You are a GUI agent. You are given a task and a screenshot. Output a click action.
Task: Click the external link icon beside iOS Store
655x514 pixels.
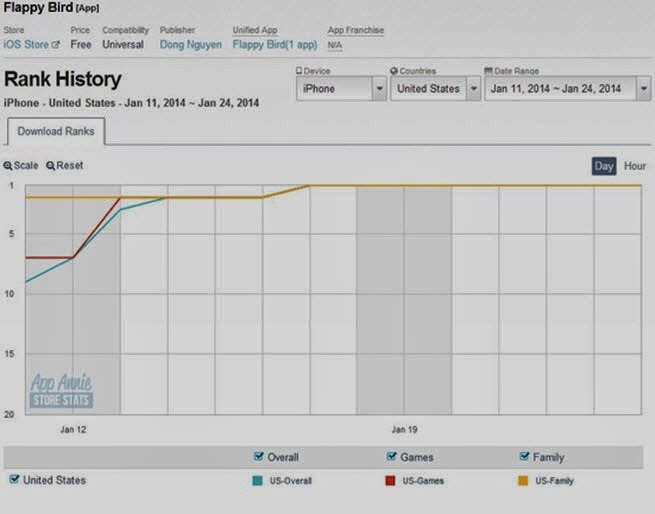click(x=56, y=45)
